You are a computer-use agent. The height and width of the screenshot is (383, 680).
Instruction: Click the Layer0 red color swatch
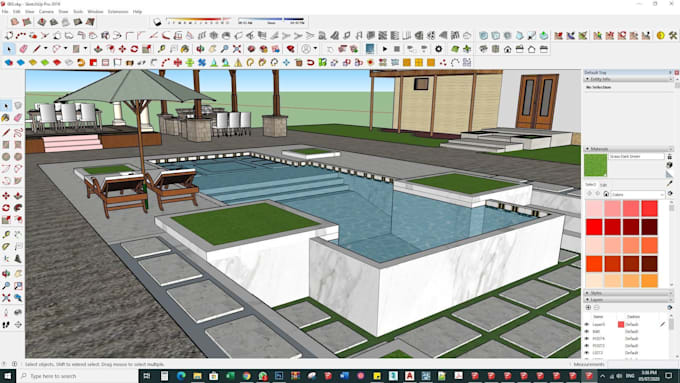click(621, 324)
